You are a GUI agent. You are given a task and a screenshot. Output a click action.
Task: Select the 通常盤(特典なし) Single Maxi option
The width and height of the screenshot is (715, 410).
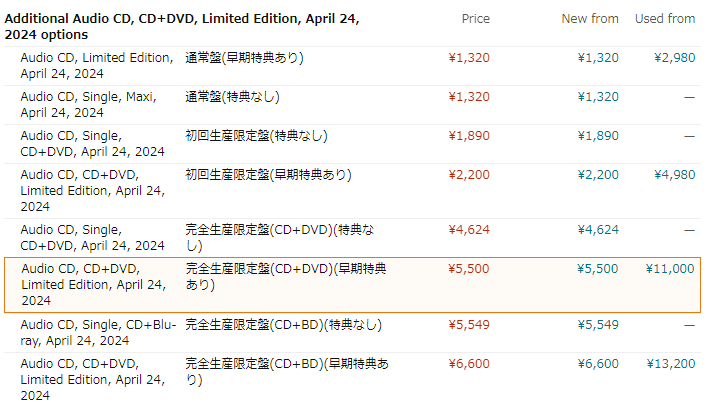pyautogui.click(x=352, y=105)
